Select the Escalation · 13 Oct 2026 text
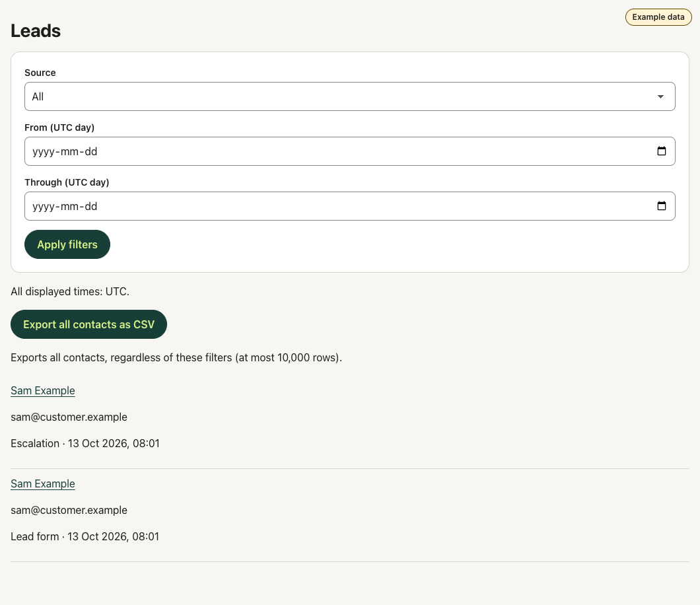The width and height of the screenshot is (700, 605). point(85,443)
